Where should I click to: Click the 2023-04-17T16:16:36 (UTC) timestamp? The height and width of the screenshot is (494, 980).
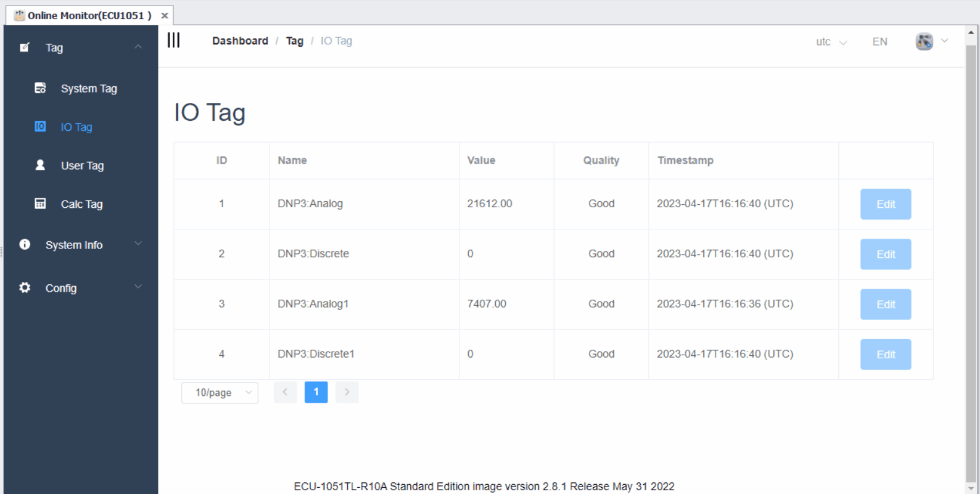pos(725,303)
